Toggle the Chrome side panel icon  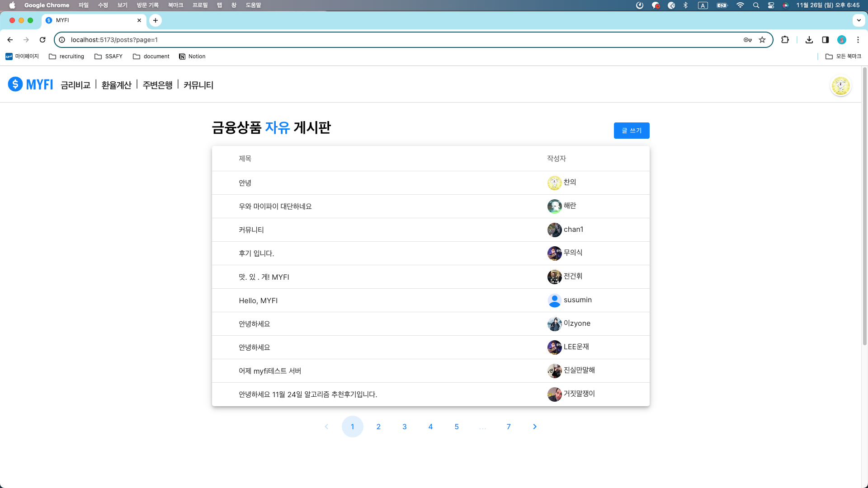825,40
